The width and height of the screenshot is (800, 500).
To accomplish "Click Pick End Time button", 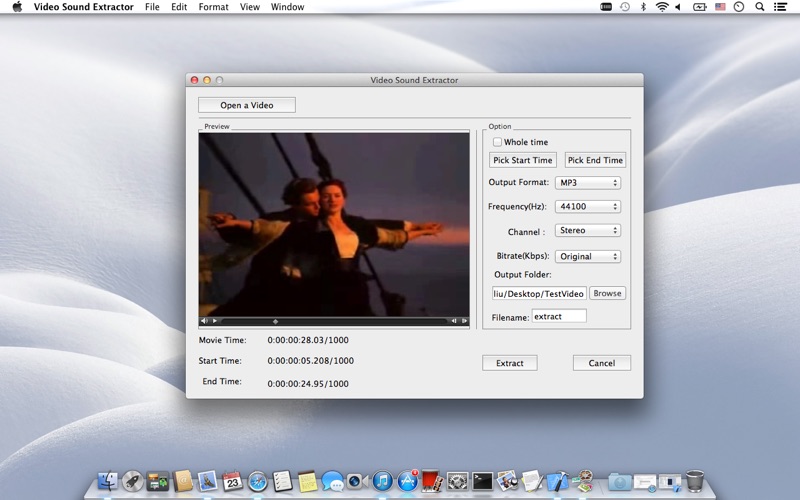I will (595, 160).
